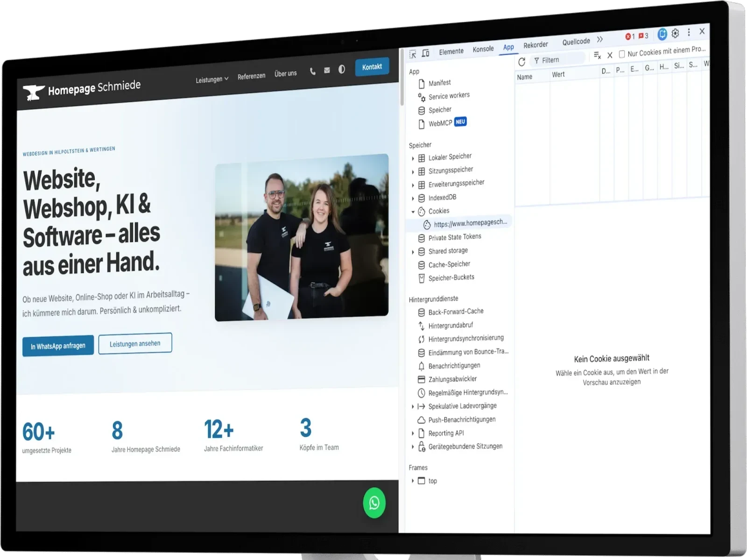Select the Manifest item in App section
747x560 pixels.
tap(439, 83)
